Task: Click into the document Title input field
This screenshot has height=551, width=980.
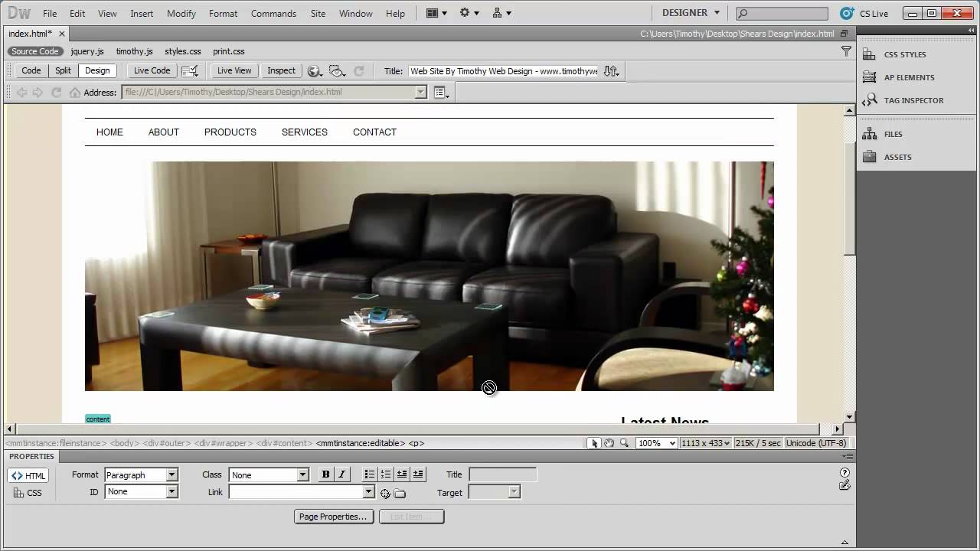Action: [x=503, y=71]
